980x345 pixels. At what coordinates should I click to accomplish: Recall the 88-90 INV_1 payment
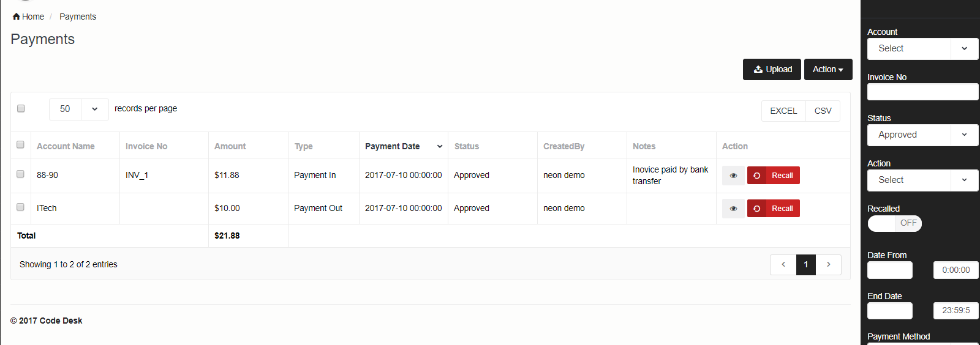click(774, 176)
